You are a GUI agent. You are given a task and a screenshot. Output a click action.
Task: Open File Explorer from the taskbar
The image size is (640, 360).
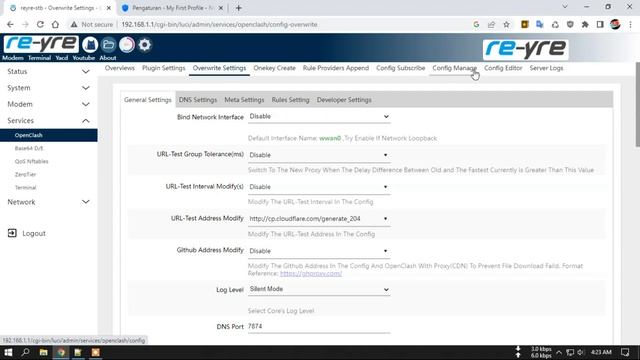(x=43, y=352)
